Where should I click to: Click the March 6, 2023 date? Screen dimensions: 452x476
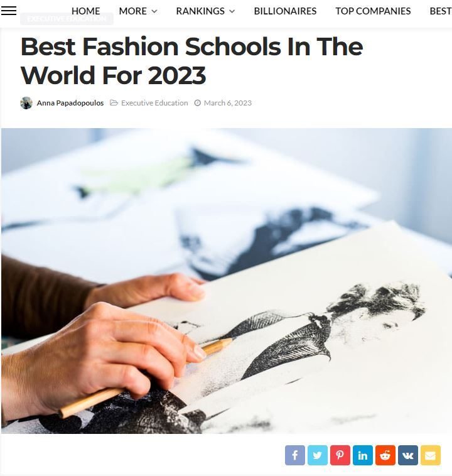point(228,103)
